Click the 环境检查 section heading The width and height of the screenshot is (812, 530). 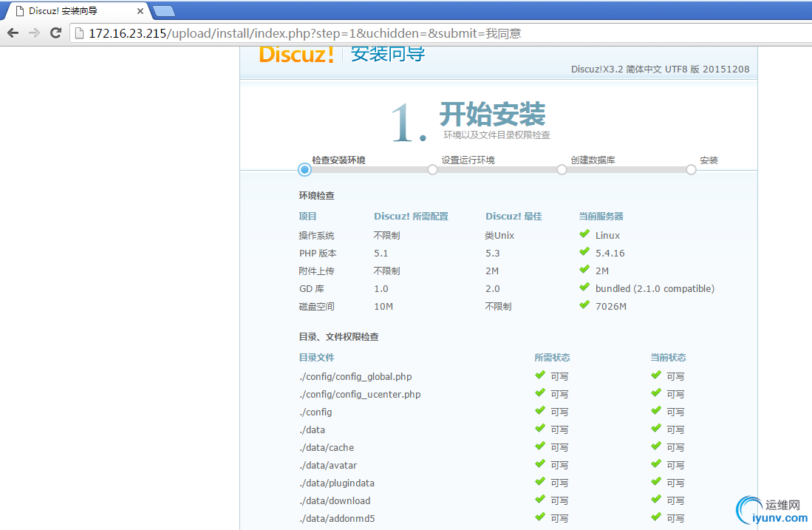tap(316, 195)
